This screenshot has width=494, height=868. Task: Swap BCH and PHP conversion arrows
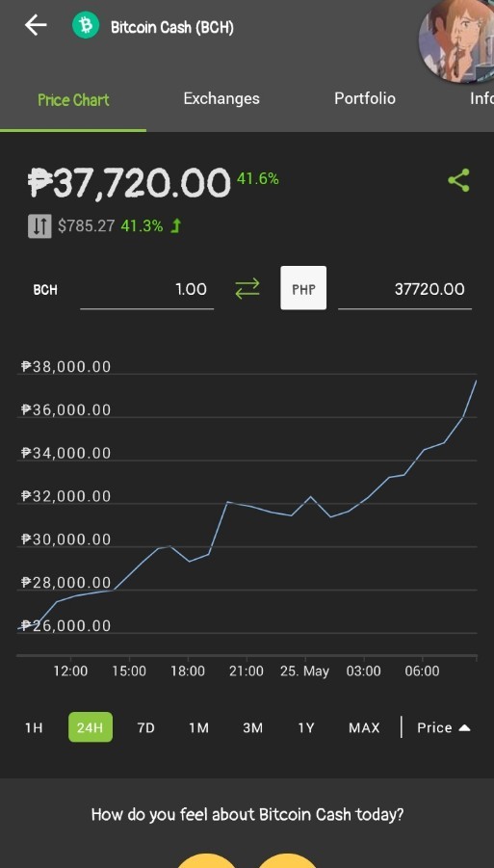tap(247, 289)
